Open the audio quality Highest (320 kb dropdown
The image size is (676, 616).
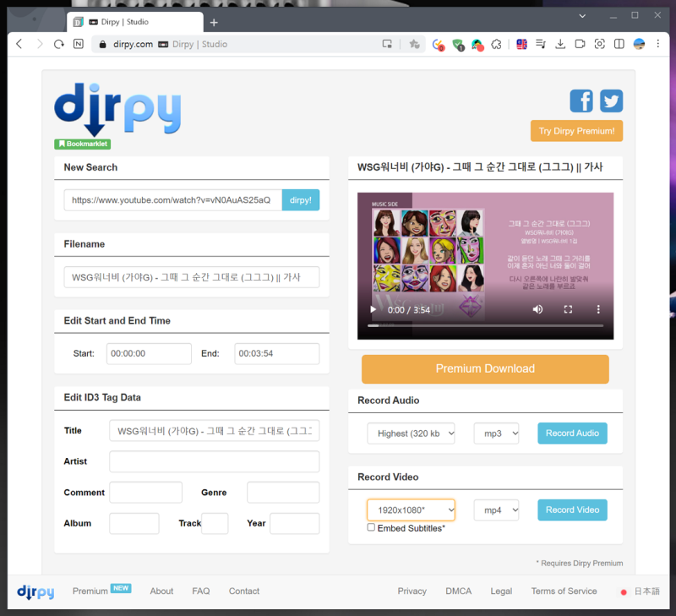411,433
